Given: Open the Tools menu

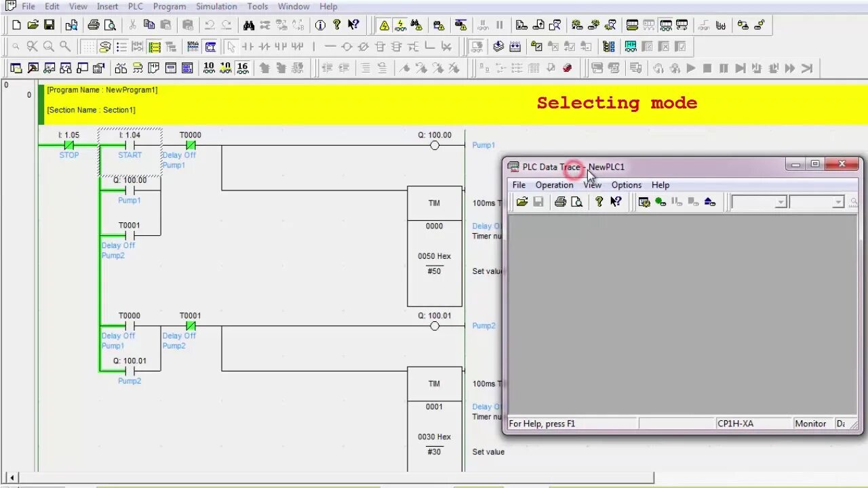Looking at the screenshot, I should pyautogui.click(x=258, y=6).
